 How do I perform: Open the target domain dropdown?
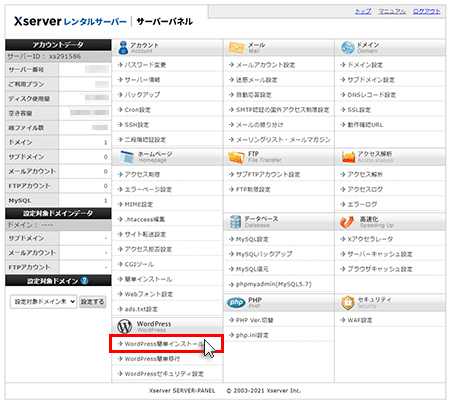click(43, 302)
